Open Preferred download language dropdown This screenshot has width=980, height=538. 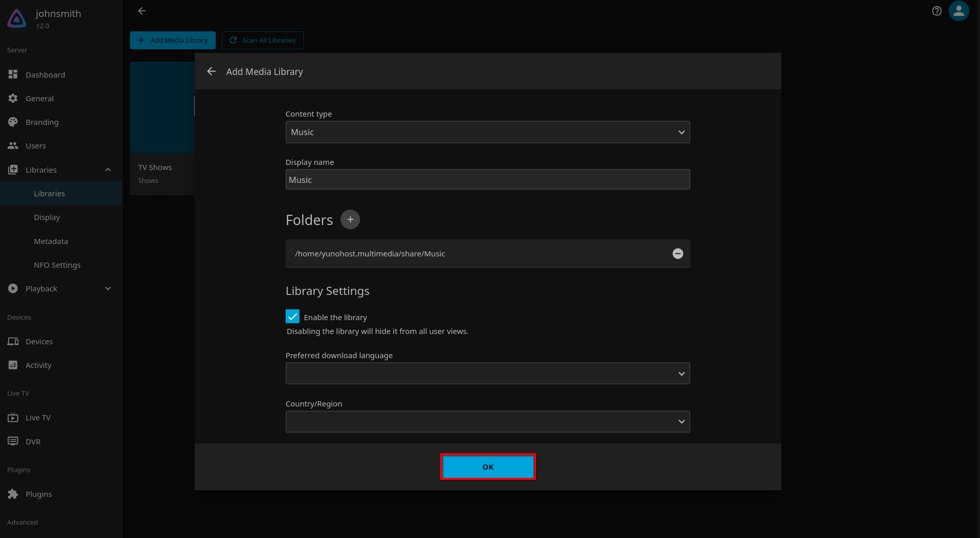pyautogui.click(x=487, y=374)
